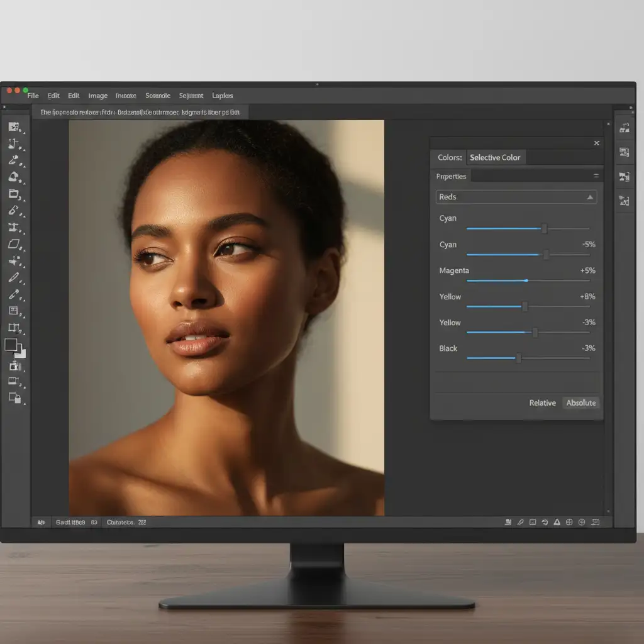The width and height of the screenshot is (644, 644).
Task: Select the Pencil tool in the left toolbar
Action: (x=14, y=277)
